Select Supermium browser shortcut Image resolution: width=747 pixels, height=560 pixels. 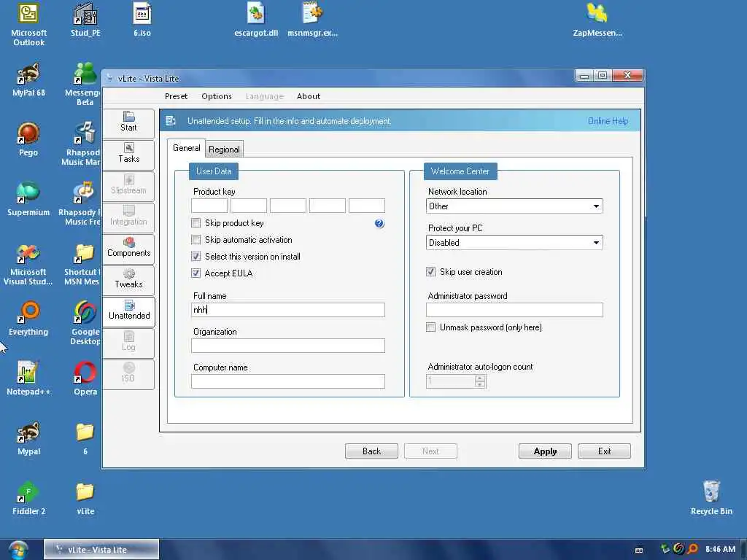tap(28, 200)
